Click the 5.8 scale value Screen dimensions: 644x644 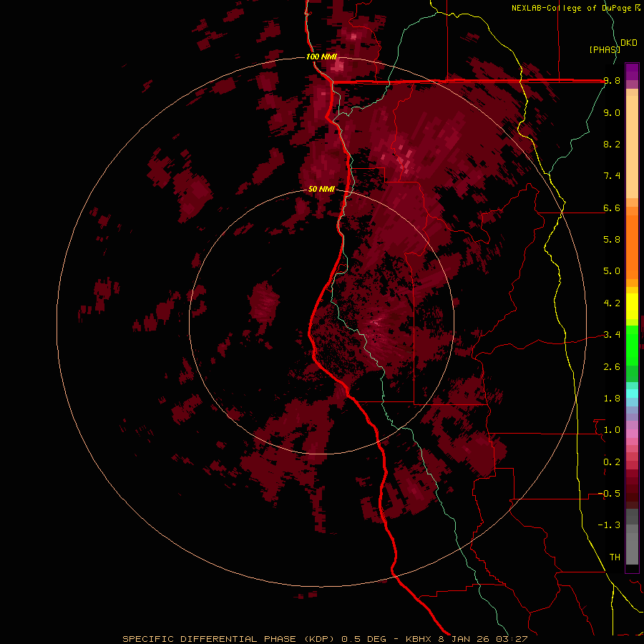tap(612, 240)
